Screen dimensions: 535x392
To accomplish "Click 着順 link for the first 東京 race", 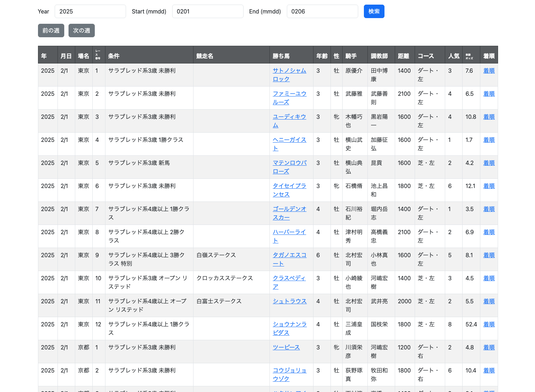I will [488, 70].
